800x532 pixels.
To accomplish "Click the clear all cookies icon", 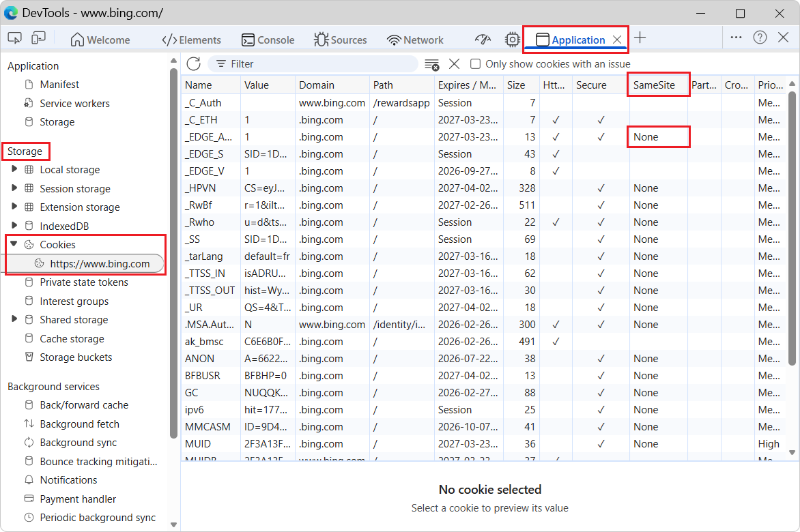I will pos(432,63).
